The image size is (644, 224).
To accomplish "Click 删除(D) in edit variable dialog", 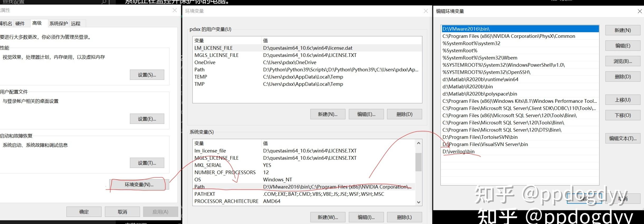I will coord(623,77).
